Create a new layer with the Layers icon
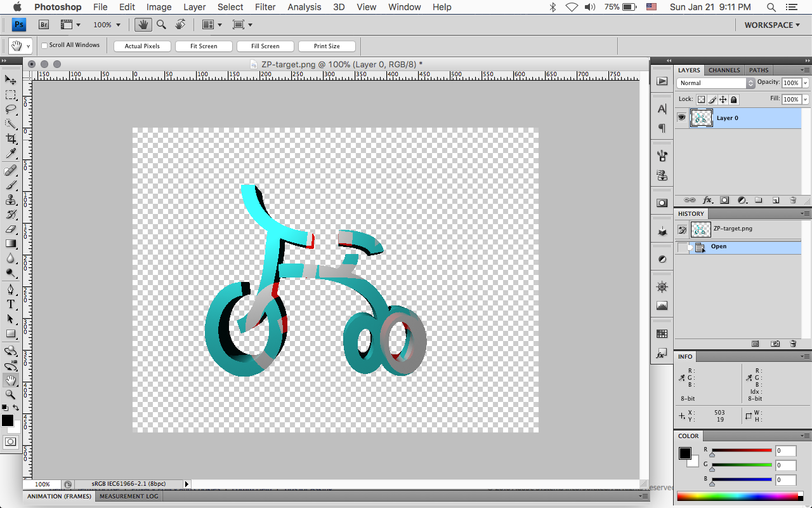Viewport: 812px width, 508px height. pyautogui.click(x=775, y=200)
